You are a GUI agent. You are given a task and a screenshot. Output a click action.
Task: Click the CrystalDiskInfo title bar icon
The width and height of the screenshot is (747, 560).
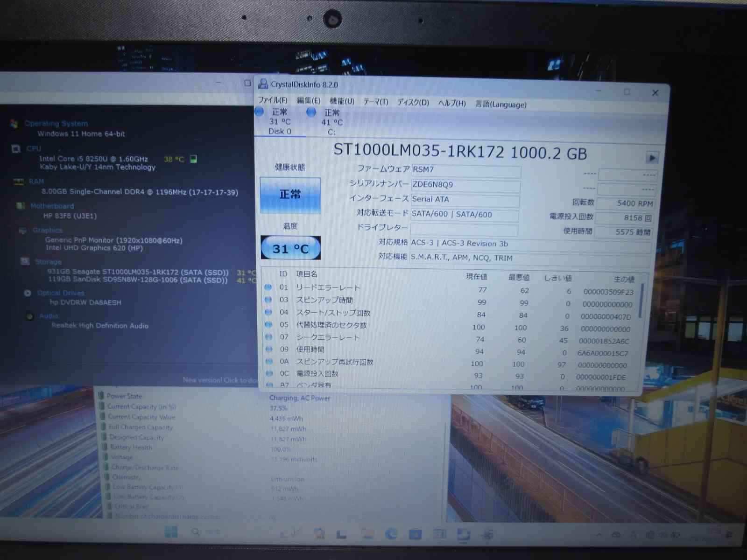coord(263,84)
